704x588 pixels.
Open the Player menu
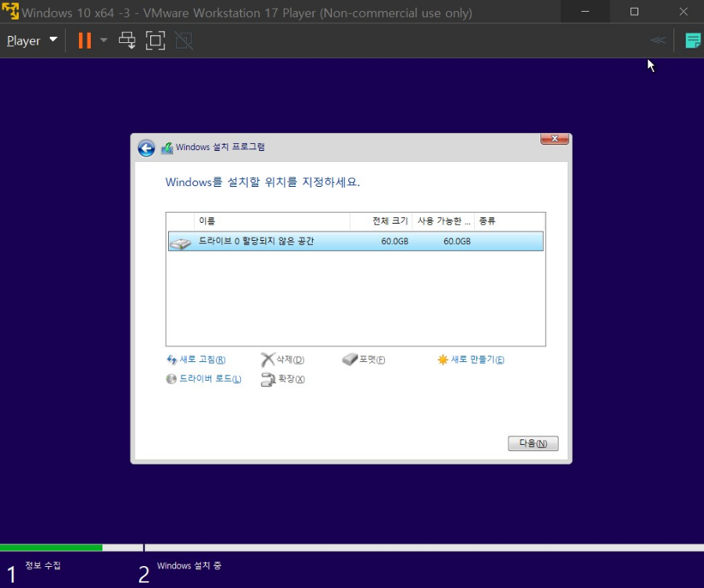32,41
